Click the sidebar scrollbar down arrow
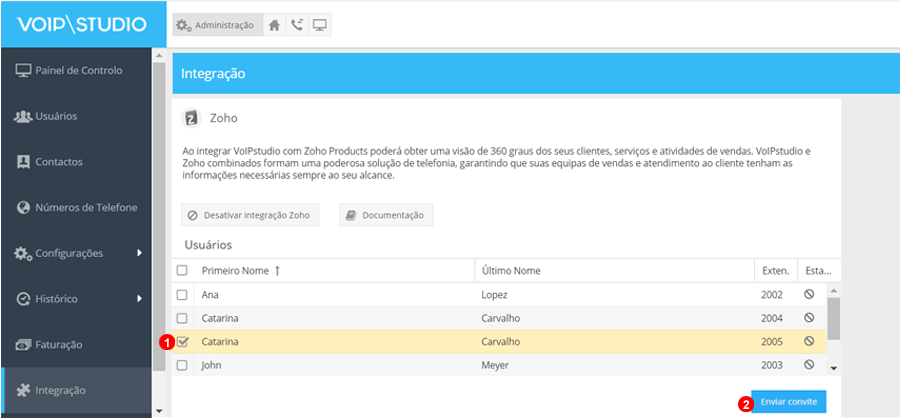The width and height of the screenshot is (900, 418). 159,411
